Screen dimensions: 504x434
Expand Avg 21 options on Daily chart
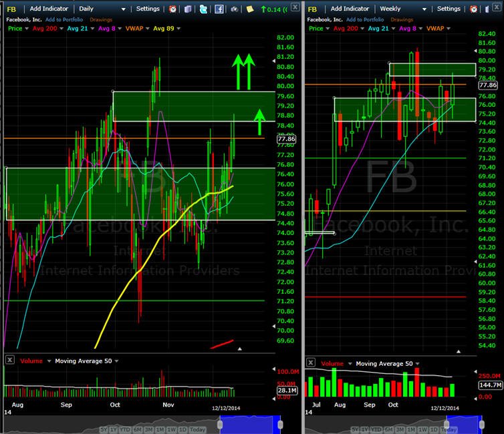pyautogui.click(x=92, y=29)
